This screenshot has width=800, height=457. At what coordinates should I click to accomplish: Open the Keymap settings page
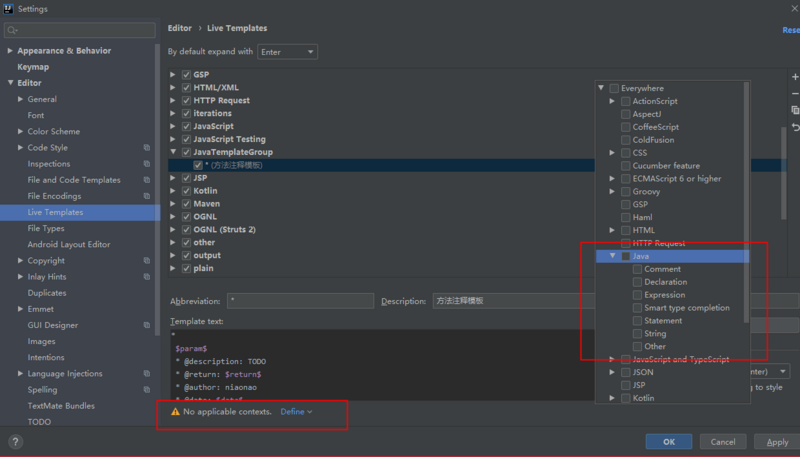coord(33,67)
